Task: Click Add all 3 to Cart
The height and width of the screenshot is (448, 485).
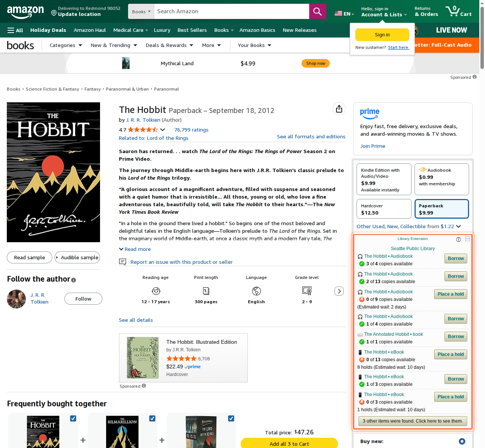Action: tap(289, 443)
